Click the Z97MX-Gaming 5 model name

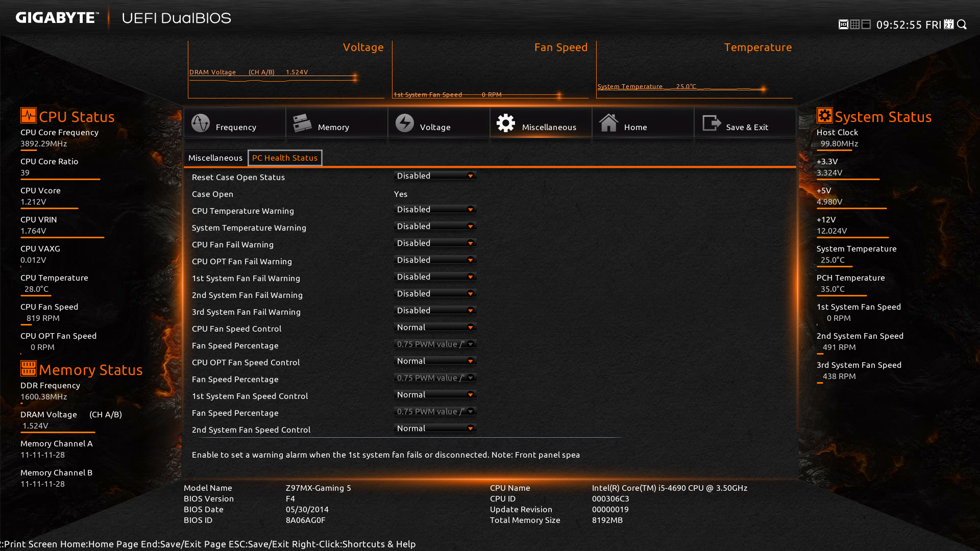click(318, 488)
